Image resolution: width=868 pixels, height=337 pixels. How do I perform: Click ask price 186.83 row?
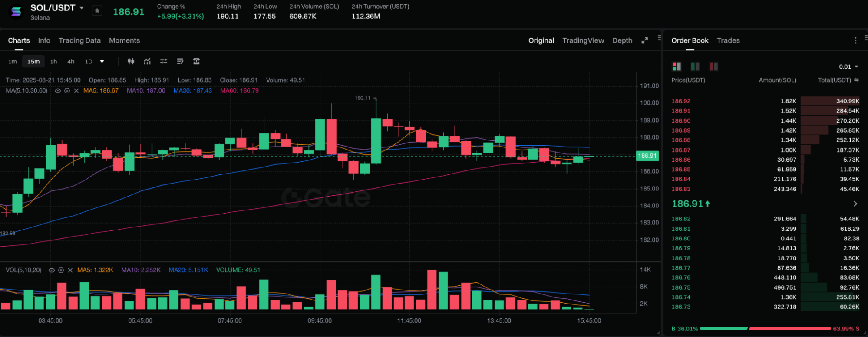point(765,189)
